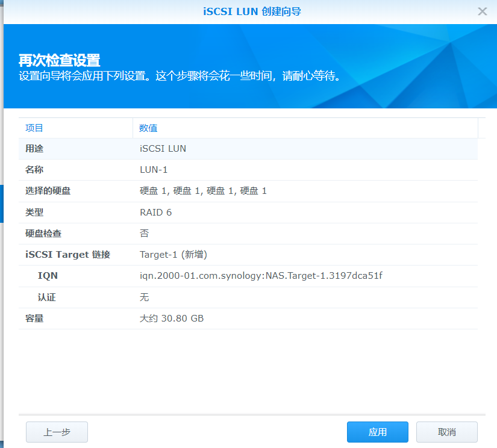Select the iSCSI Target 链接 label
497x448 pixels.
click(67, 255)
